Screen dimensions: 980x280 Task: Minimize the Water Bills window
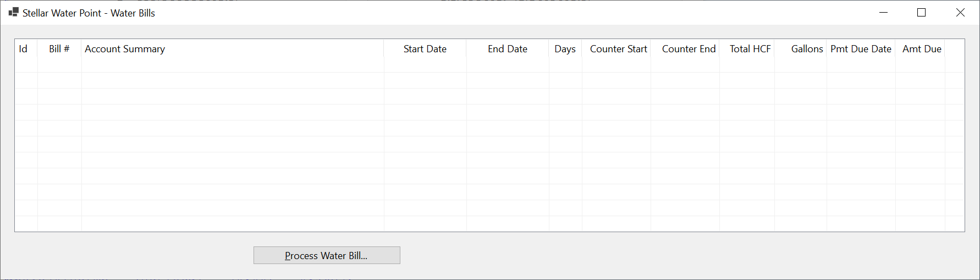(x=884, y=12)
